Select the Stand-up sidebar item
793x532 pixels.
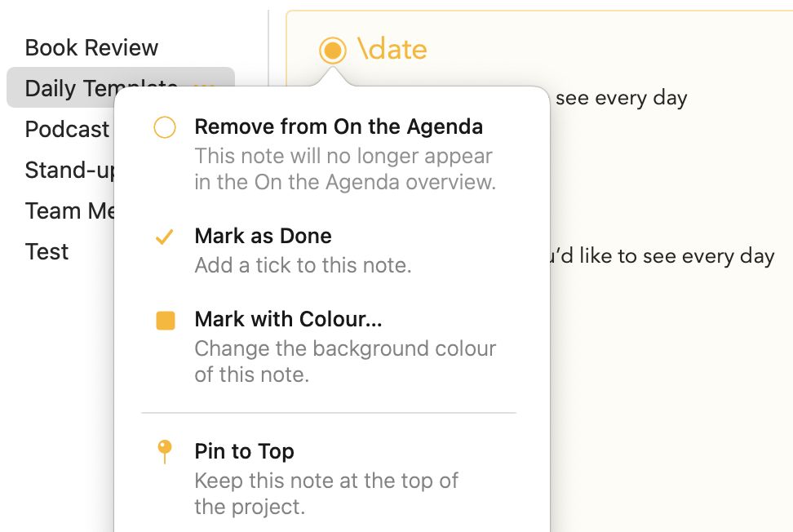(x=69, y=170)
